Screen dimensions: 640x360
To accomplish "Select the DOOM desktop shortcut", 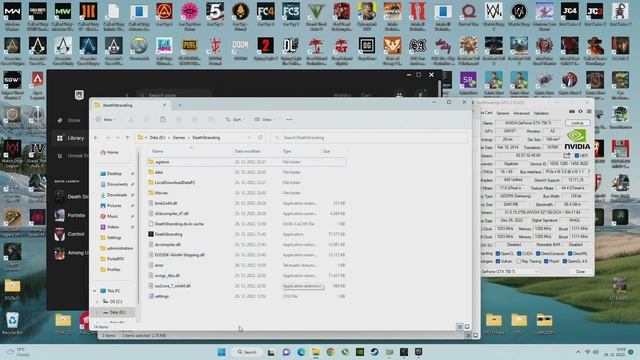I will click(x=240, y=49).
